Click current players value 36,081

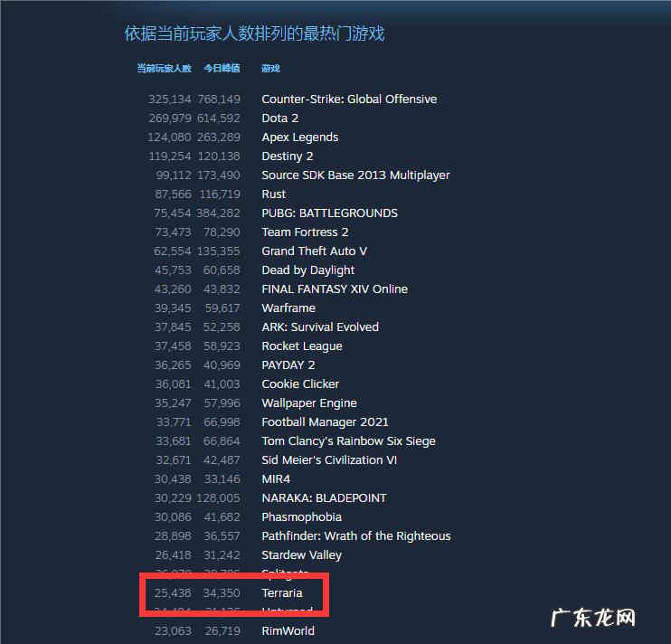(x=173, y=384)
